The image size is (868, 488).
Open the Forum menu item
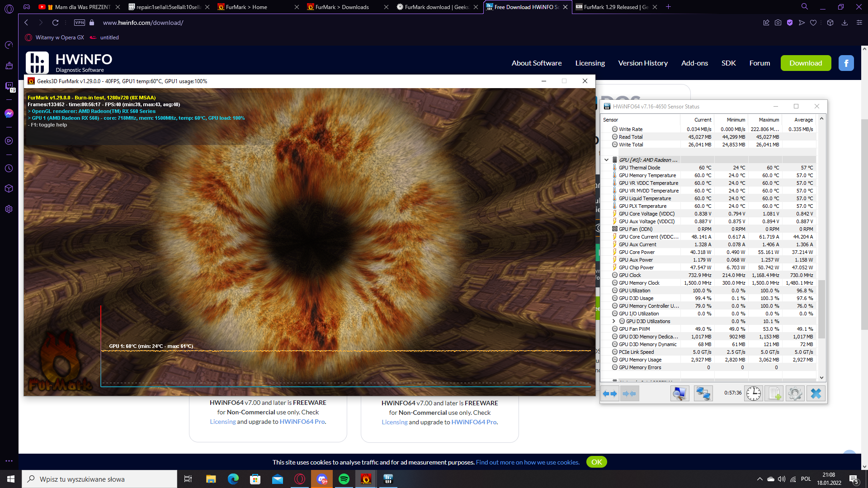(759, 63)
